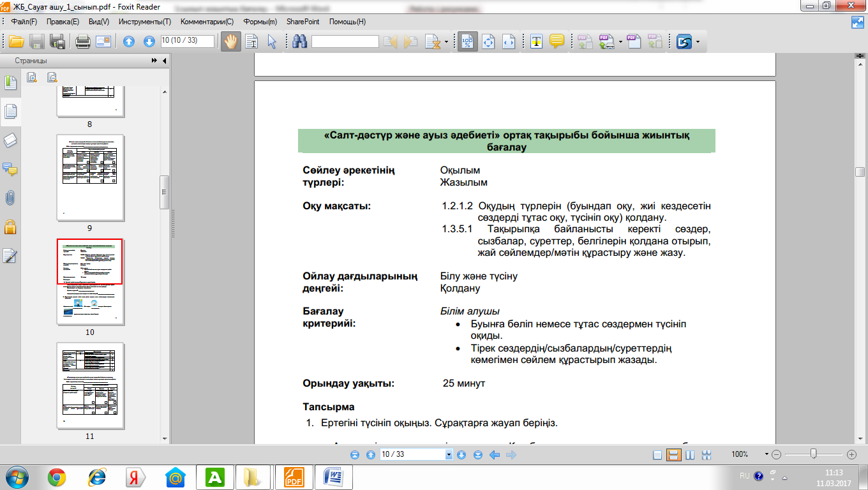Viewport: 868px width, 490px height.
Task: Open the zoom level dropdown arrow
Action: [x=767, y=455]
